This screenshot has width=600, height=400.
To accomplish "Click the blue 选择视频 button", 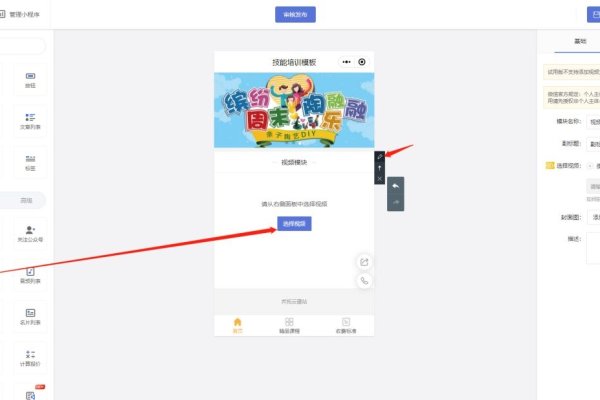I will [x=294, y=223].
